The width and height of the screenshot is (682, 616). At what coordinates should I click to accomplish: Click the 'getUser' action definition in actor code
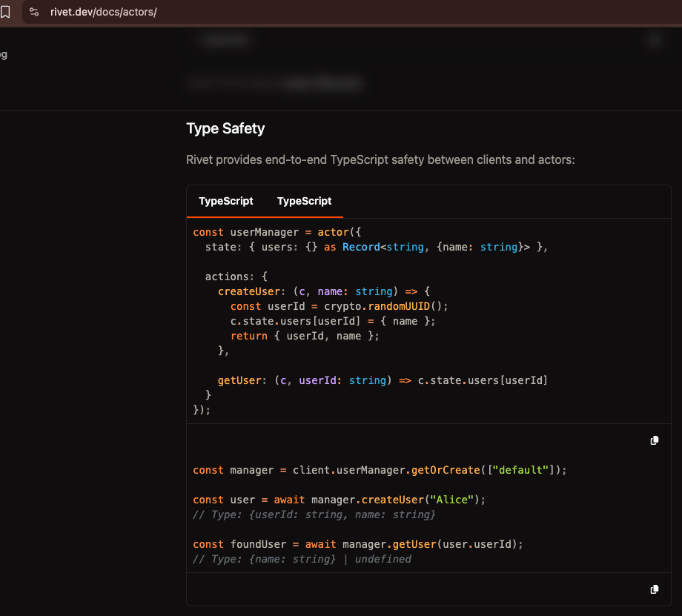pyautogui.click(x=239, y=380)
